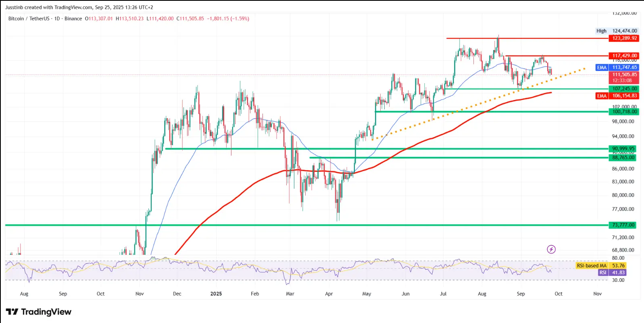Click the RSI-based MA value 53.76

618,265
